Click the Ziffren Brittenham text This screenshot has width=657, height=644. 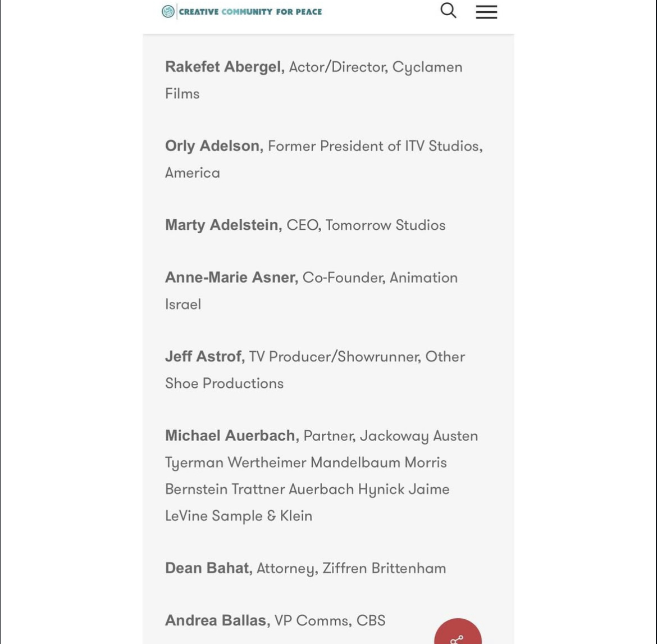tap(384, 569)
